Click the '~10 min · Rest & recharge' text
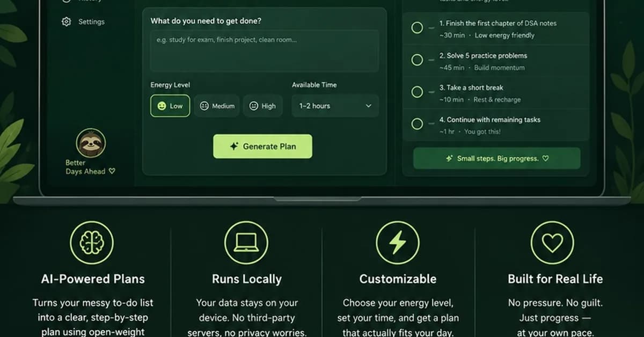Viewport: 644px width, 337px height. [480, 100]
